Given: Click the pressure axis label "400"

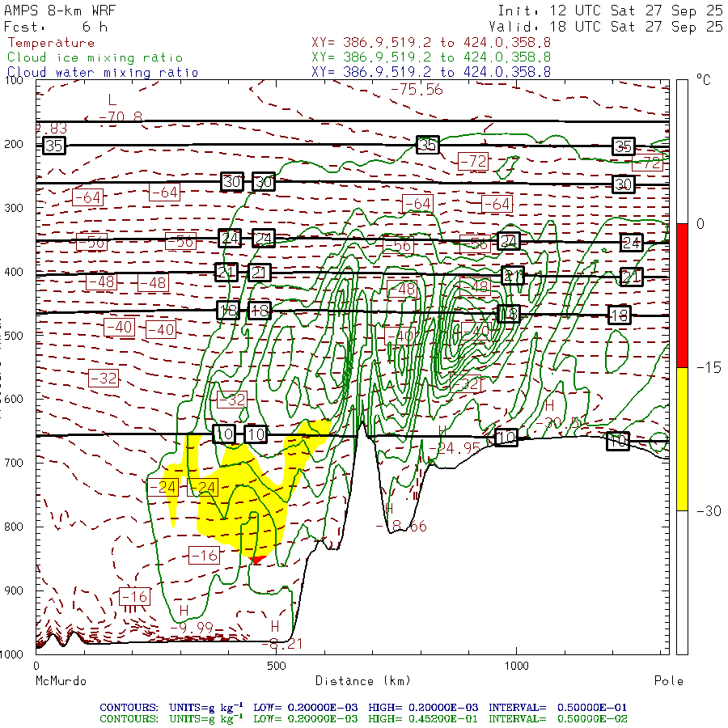Looking at the screenshot, I should (14, 272).
